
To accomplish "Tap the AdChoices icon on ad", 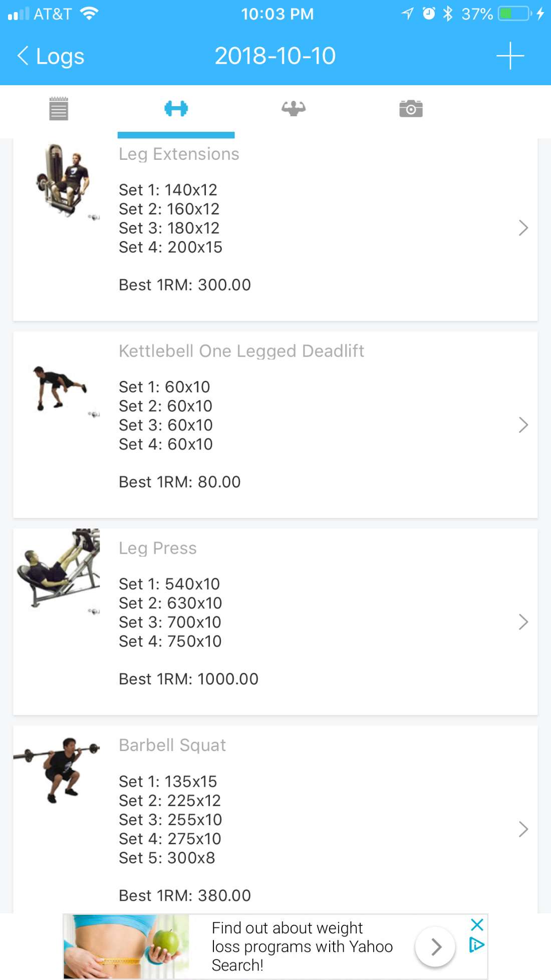I will (476, 945).
